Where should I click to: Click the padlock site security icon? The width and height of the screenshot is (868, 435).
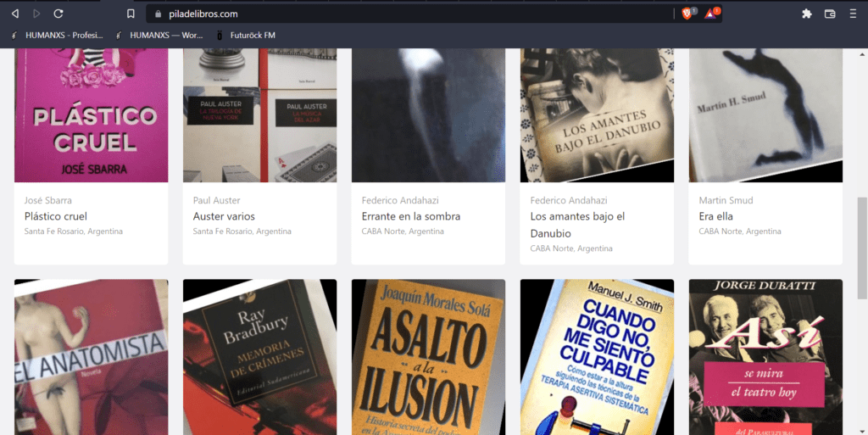tap(159, 14)
